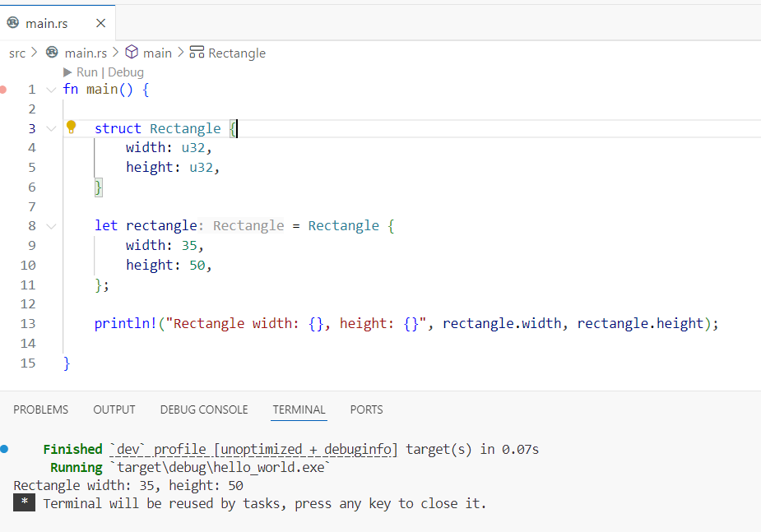
Task: Switch to the PROBLEMS panel tab
Action: pyautogui.click(x=41, y=409)
